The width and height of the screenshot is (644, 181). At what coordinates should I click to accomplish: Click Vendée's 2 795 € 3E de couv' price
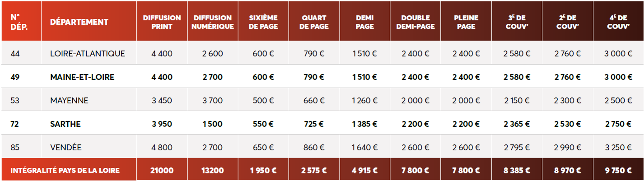[x=517, y=147]
